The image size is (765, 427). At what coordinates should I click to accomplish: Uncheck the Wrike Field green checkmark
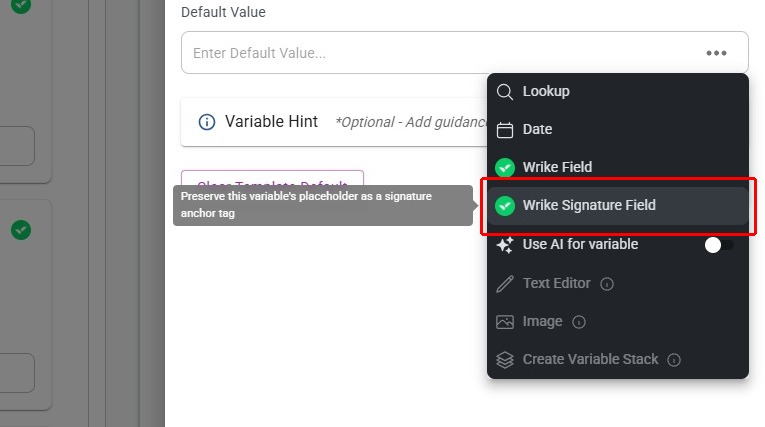coord(505,167)
